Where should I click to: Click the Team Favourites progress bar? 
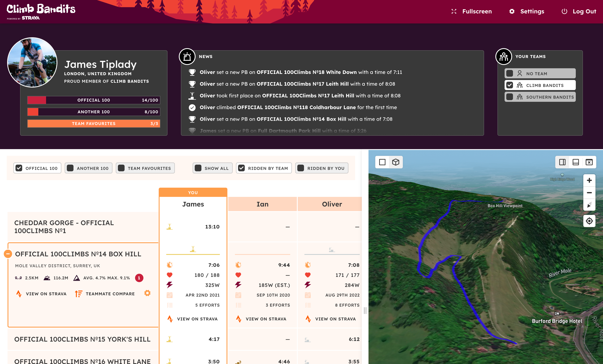pyautogui.click(x=94, y=124)
